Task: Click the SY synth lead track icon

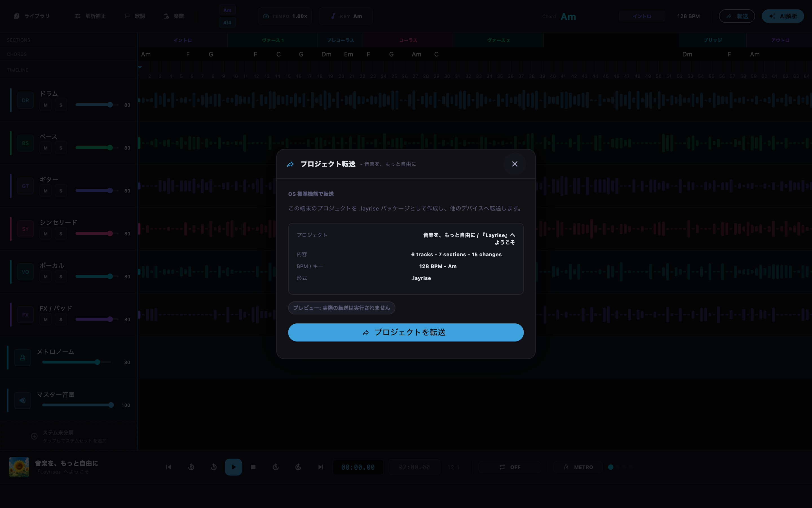Action: 25,229
